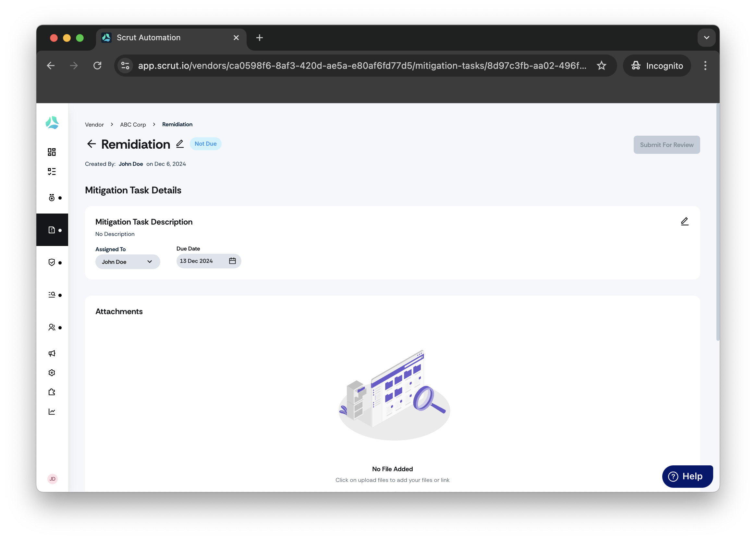This screenshot has height=540, width=756.
Task: Click Submit For Review button
Action: (666, 145)
